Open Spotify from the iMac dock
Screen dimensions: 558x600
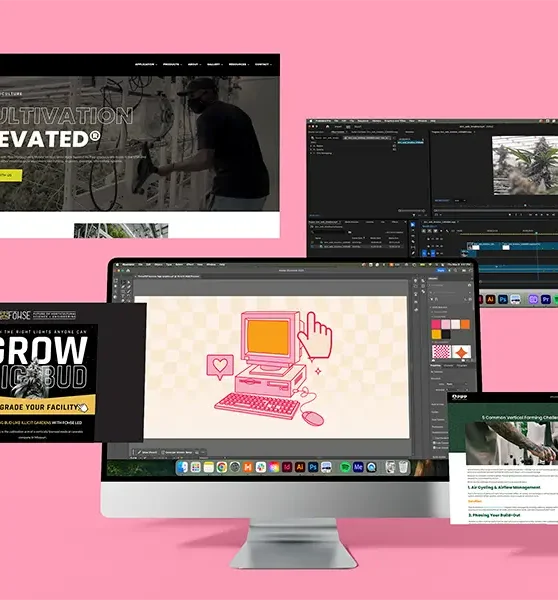click(345, 467)
